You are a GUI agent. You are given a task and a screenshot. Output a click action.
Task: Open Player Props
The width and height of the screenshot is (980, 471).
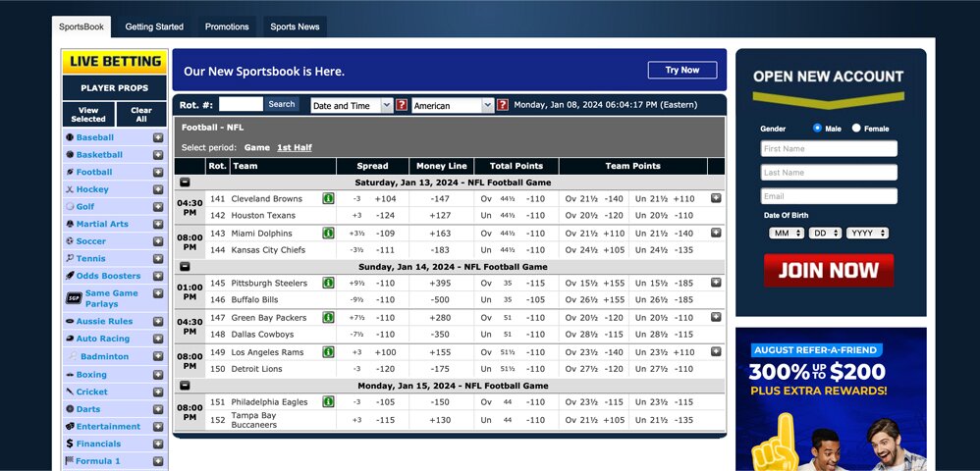point(115,88)
